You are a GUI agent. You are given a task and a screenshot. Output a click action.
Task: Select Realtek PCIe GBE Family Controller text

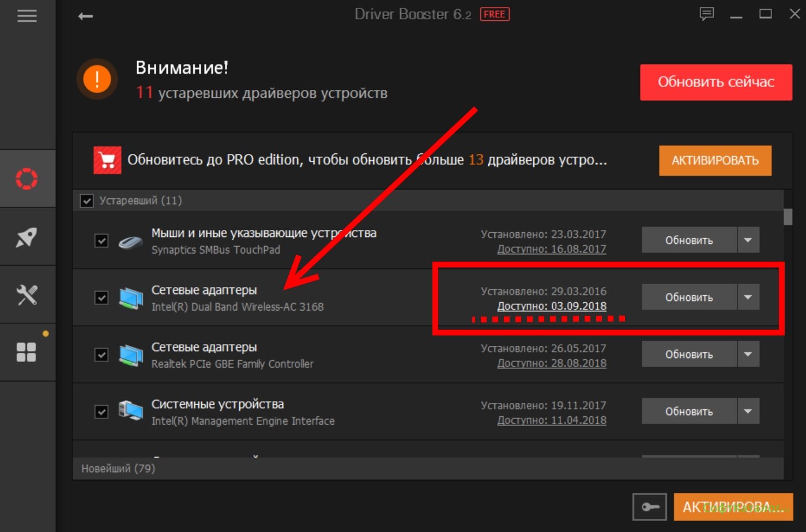[x=232, y=364]
